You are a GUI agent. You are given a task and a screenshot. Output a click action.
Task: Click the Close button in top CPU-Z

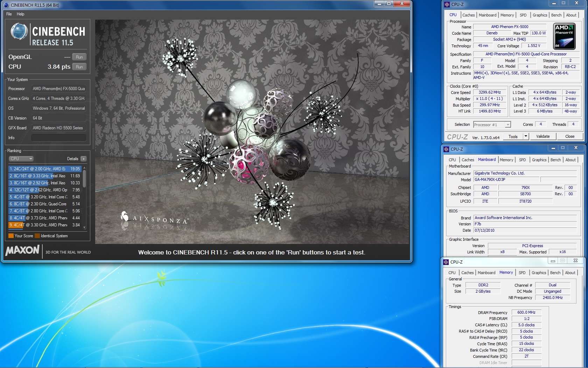tap(570, 136)
